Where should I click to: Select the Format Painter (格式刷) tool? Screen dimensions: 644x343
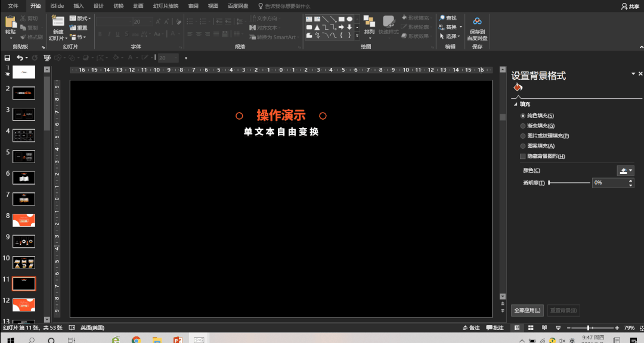[33, 37]
